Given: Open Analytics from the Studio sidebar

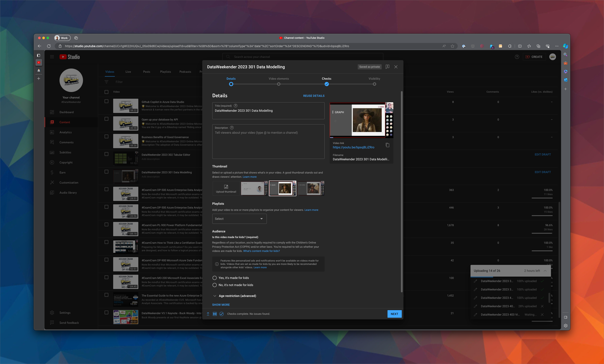Looking at the screenshot, I should (x=65, y=132).
